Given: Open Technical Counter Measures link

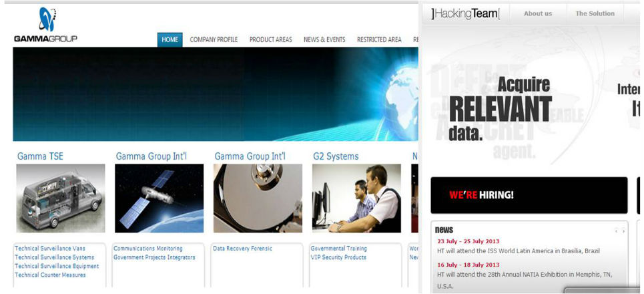Looking at the screenshot, I should [50, 275].
